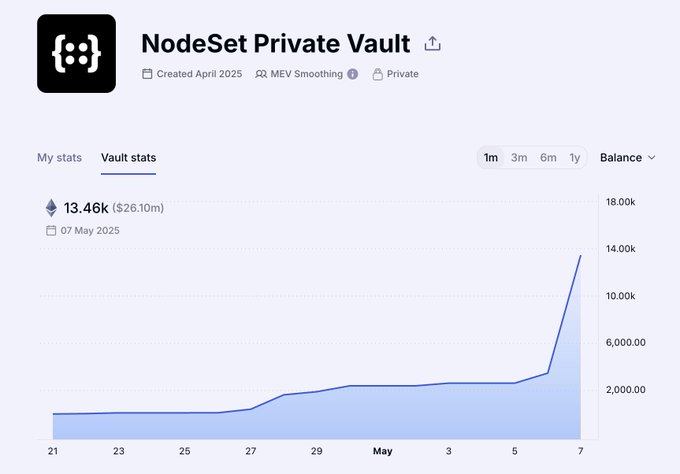Click the lock icon beside Private
Screen dimensions: 680x474
(x=377, y=74)
